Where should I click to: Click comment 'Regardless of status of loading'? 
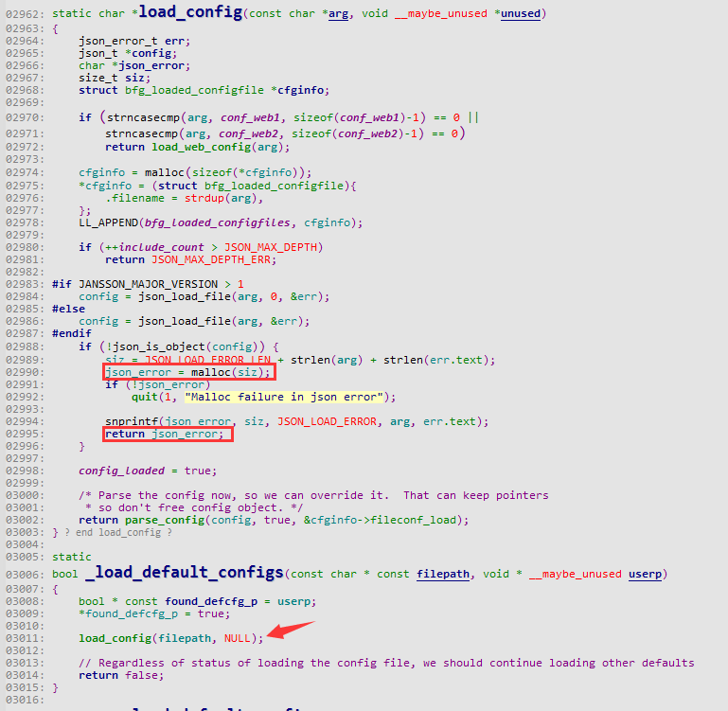click(386, 663)
